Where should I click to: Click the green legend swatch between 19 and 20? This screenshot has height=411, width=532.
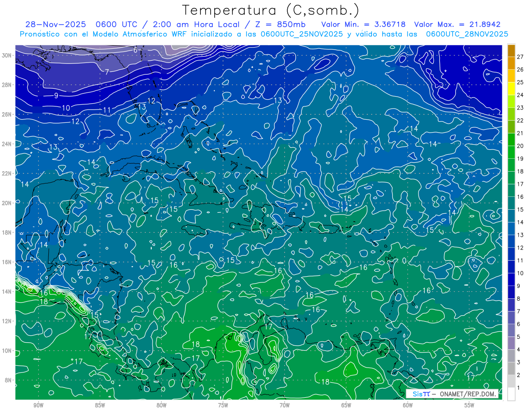pos(511,152)
